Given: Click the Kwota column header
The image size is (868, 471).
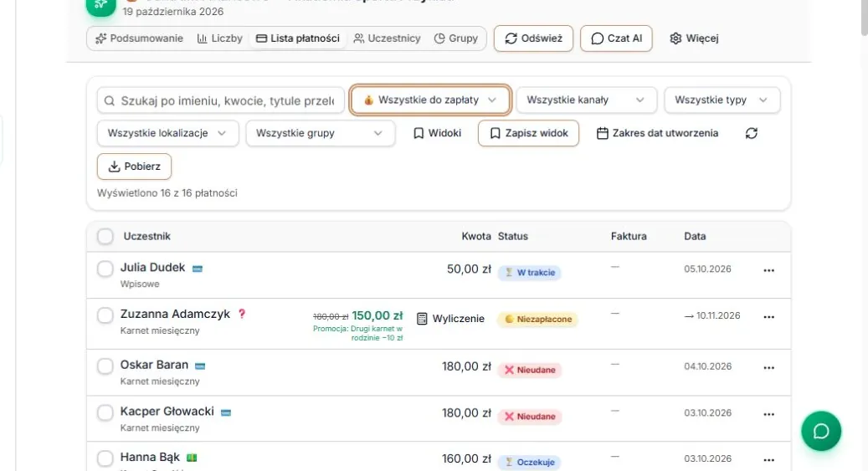Looking at the screenshot, I should 476,236.
